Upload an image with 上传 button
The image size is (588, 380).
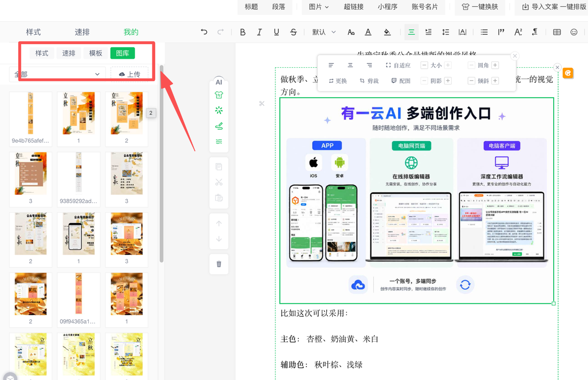[129, 74]
